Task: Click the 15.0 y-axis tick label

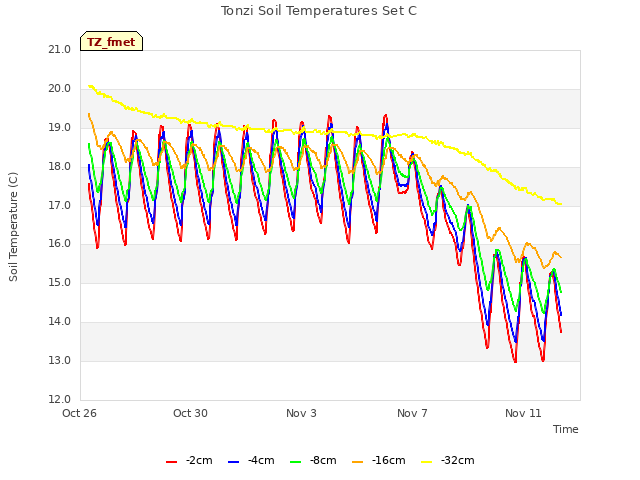Action: pyautogui.click(x=60, y=282)
